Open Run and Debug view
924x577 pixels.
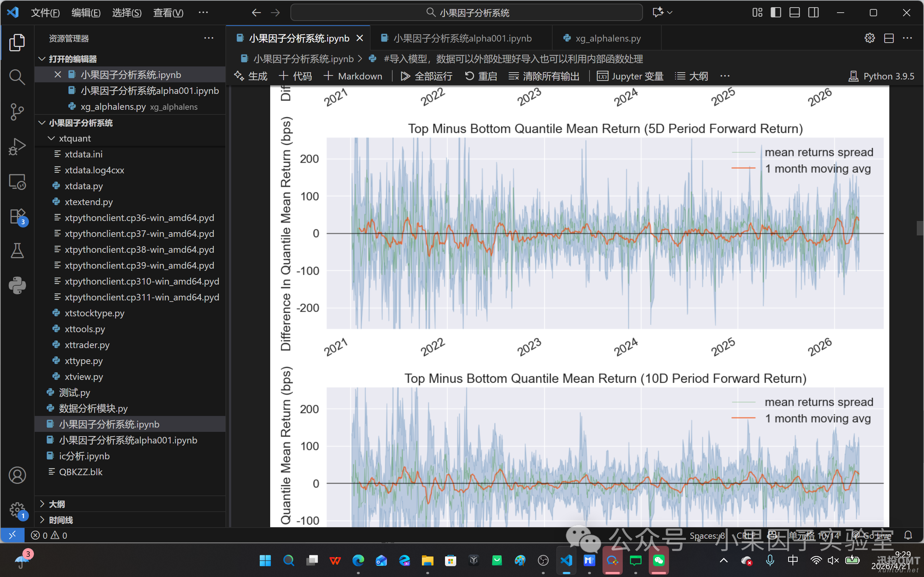click(17, 147)
